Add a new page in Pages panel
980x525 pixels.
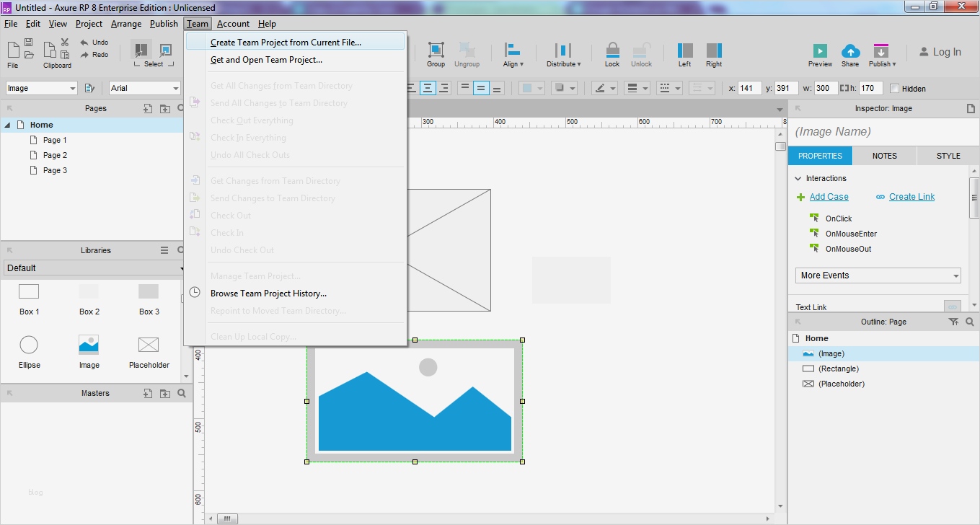(x=148, y=109)
